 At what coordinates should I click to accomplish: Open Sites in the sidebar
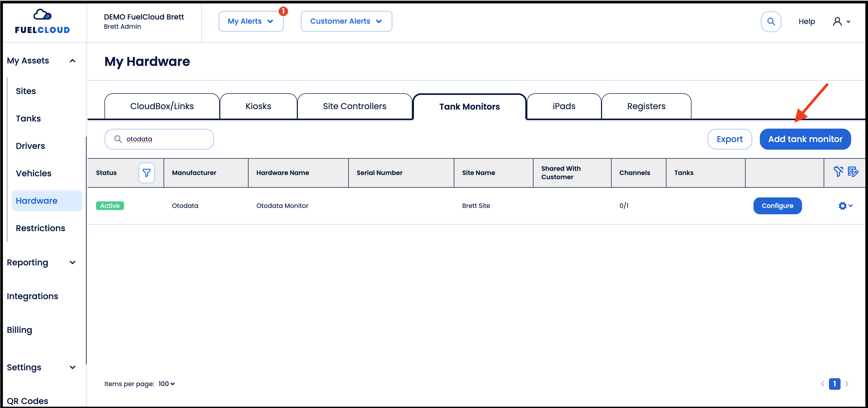point(26,91)
